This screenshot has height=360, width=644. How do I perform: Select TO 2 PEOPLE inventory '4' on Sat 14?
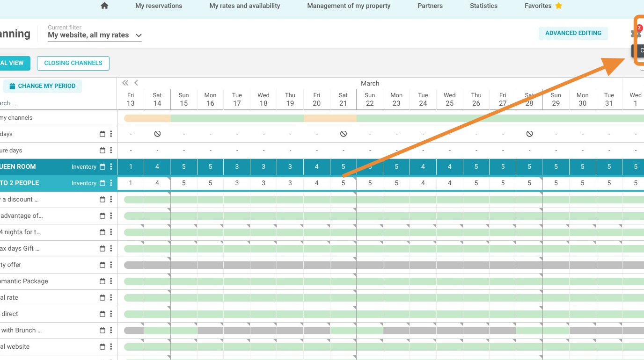pos(157,183)
